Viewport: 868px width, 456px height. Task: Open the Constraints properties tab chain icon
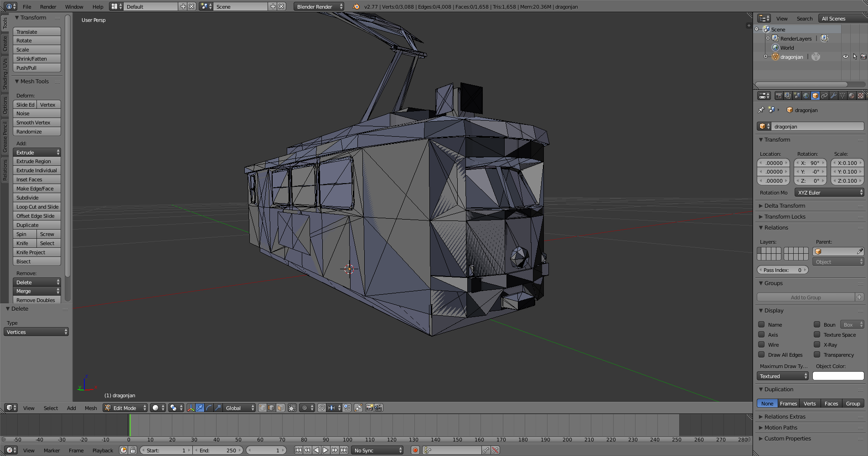pyautogui.click(x=824, y=96)
